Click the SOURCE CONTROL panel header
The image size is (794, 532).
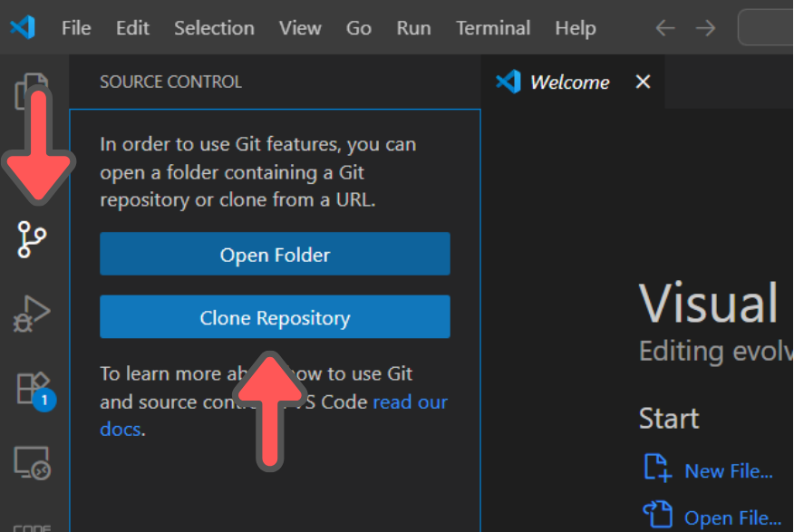(x=170, y=82)
